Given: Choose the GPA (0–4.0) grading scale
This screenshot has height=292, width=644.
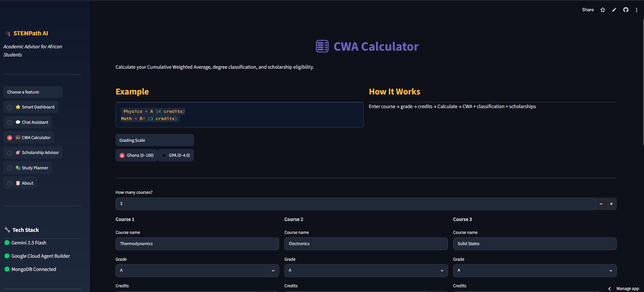Looking at the screenshot, I should click(176, 155).
